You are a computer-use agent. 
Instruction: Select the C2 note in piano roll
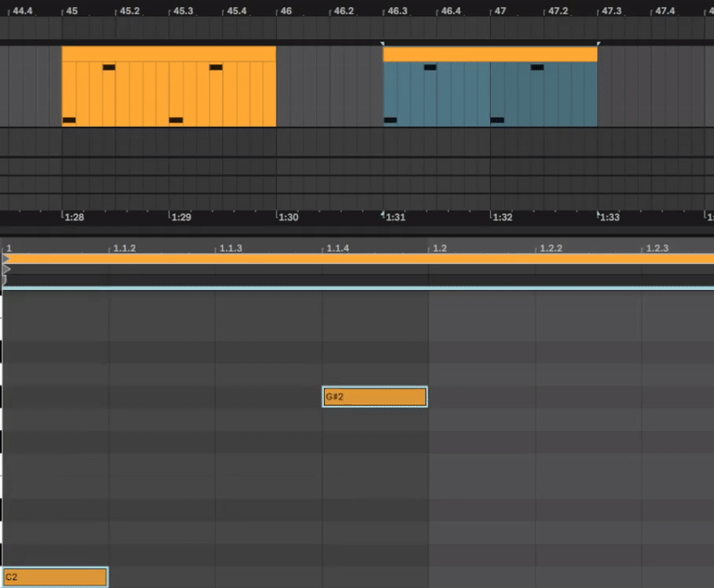pos(55,576)
